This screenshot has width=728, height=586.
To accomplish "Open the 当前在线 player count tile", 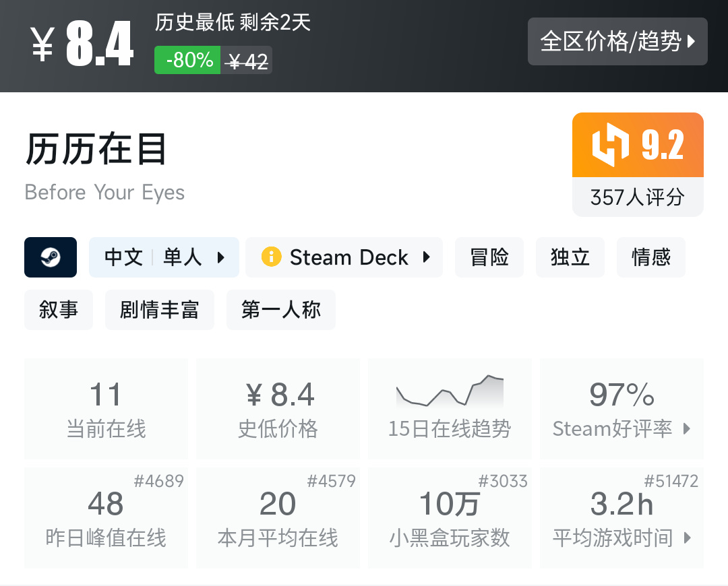I will (107, 408).
